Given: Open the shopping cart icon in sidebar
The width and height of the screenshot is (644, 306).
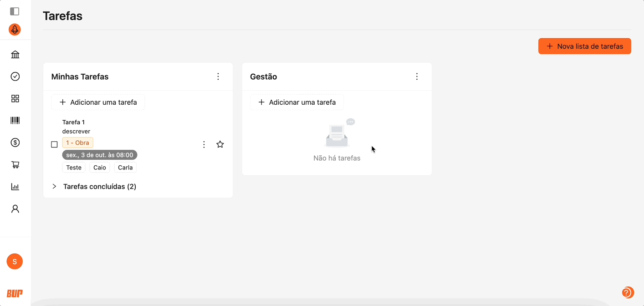Looking at the screenshot, I should coord(15,165).
